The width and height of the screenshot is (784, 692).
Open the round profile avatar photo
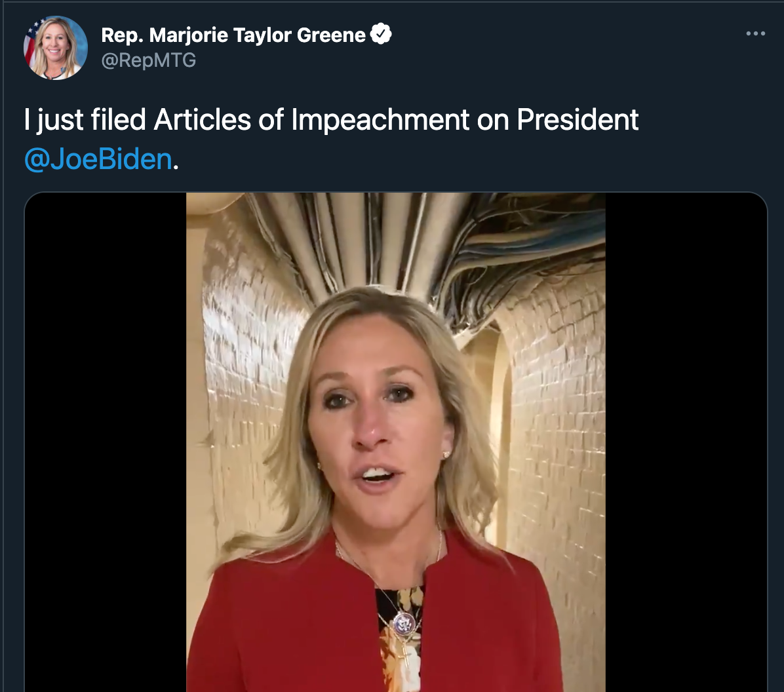[56, 48]
